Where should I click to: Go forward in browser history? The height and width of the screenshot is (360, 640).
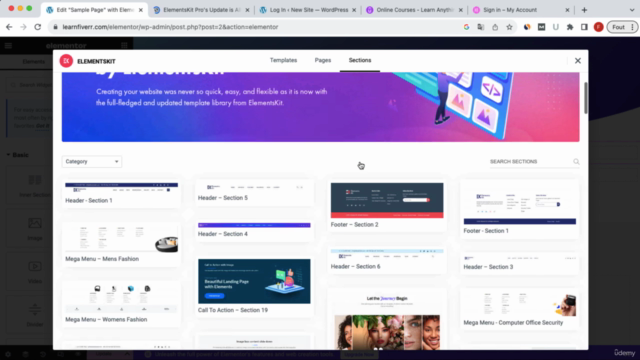(23, 27)
